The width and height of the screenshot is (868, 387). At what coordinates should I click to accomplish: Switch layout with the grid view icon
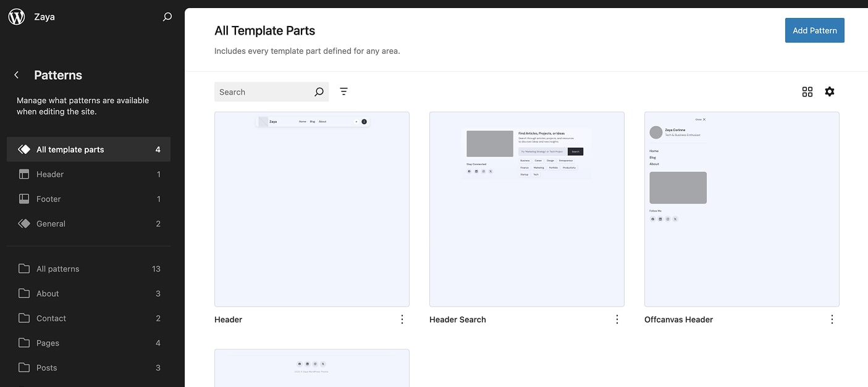[x=807, y=91]
